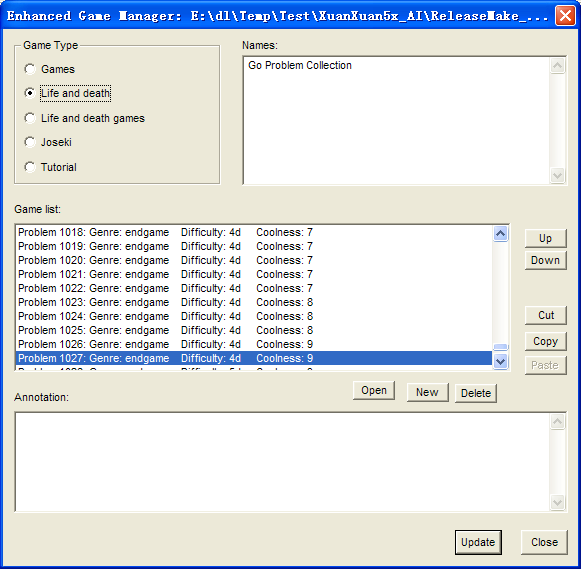
Task: Cut the selected problem entry
Action: pyautogui.click(x=545, y=315)
